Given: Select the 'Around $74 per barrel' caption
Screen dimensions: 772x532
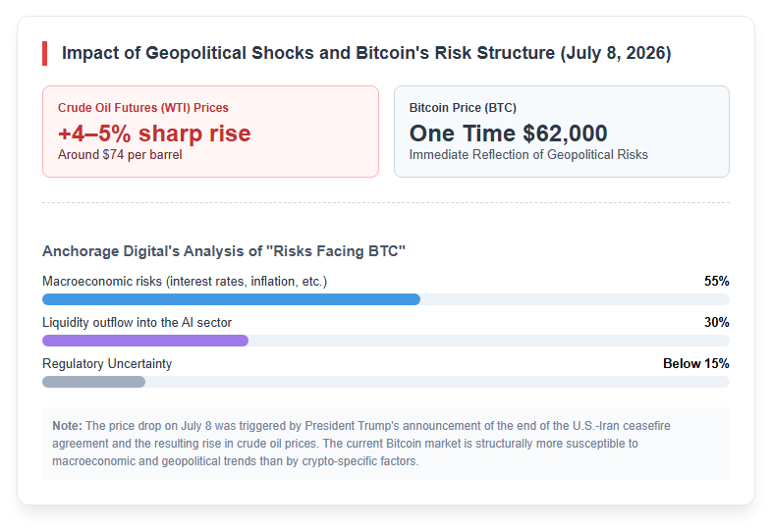Looking at the screenshot, I should point(120,154).
